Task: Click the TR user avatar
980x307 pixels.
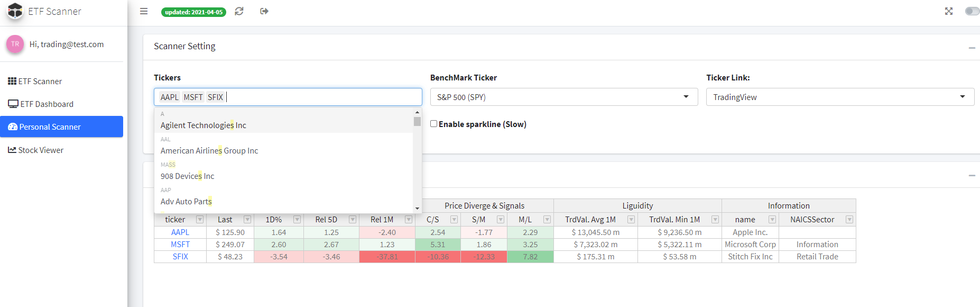Action: [x=15, y=44]
